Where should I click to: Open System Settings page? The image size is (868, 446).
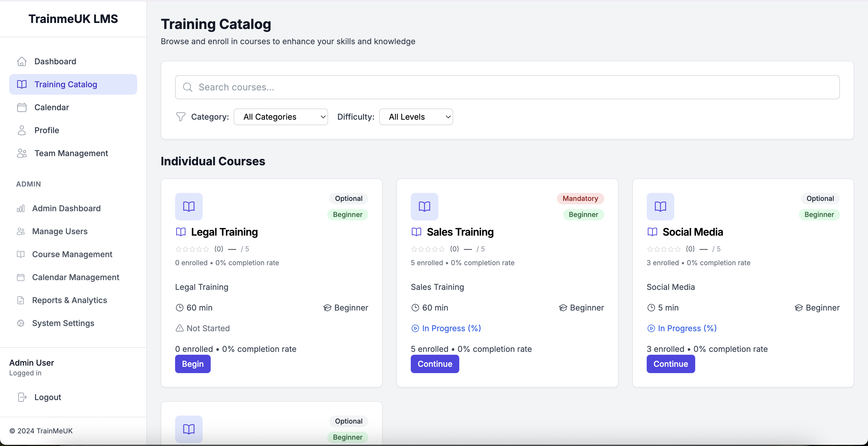(x=73, y=323)
